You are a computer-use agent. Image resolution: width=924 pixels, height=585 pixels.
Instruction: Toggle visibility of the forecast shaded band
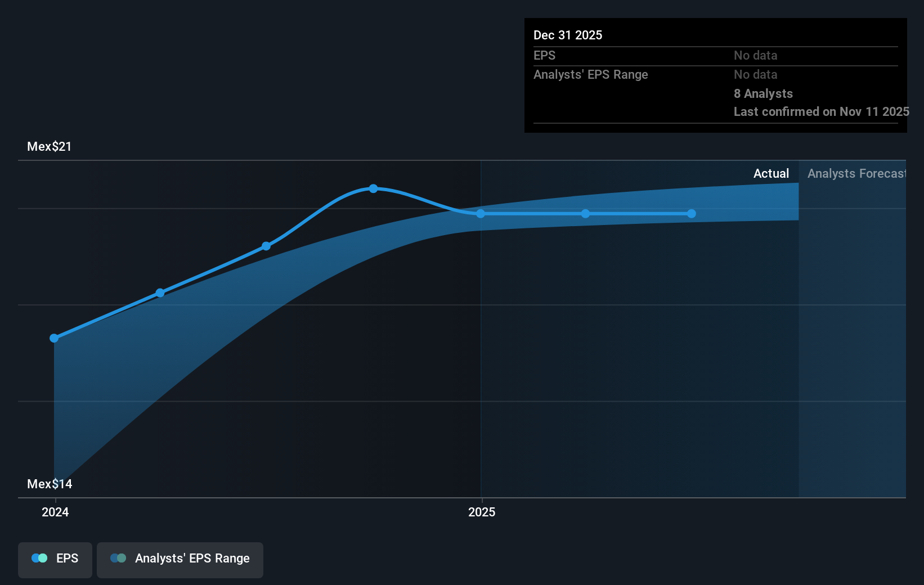(x=180, y=559)
